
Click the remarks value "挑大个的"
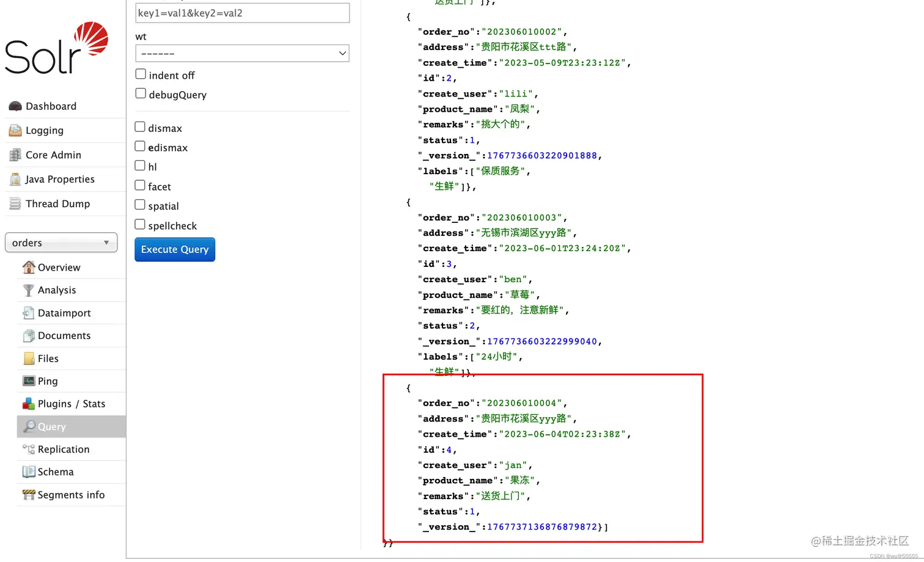click(501, 125)
